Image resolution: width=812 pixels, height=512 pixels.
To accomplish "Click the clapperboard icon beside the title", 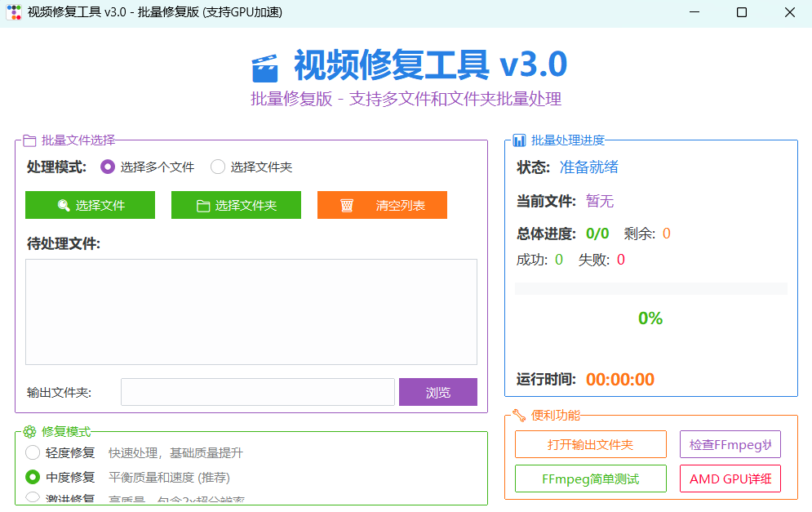I will coord(261,65).
